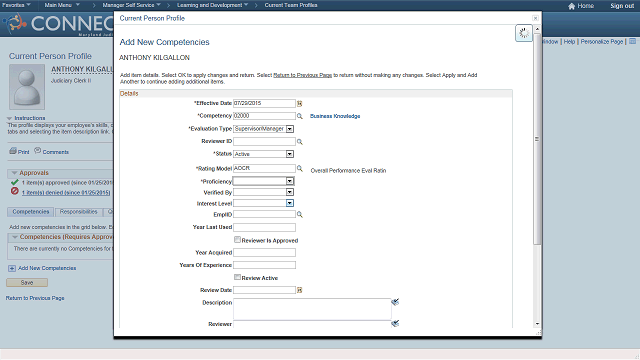This screenshot has width=640, height=360.
Task: Click the Return to Previous Page link in the instructions
Action: tap(302, 75)
